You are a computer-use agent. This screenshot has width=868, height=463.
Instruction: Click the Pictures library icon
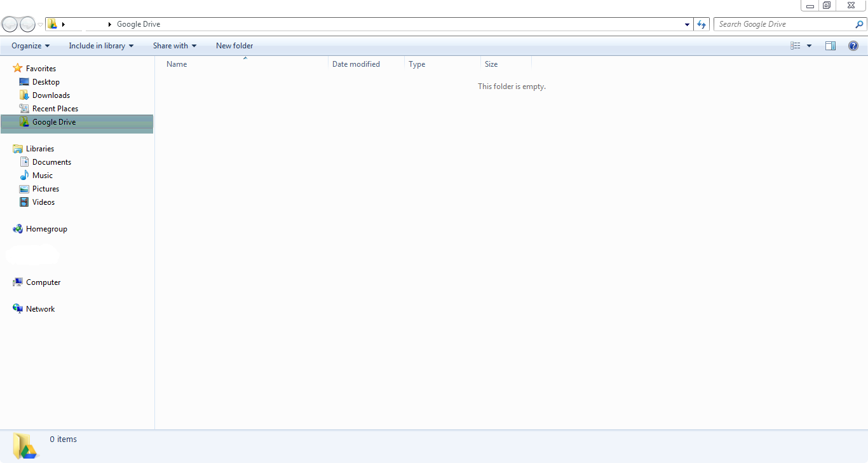coord(24,189)
